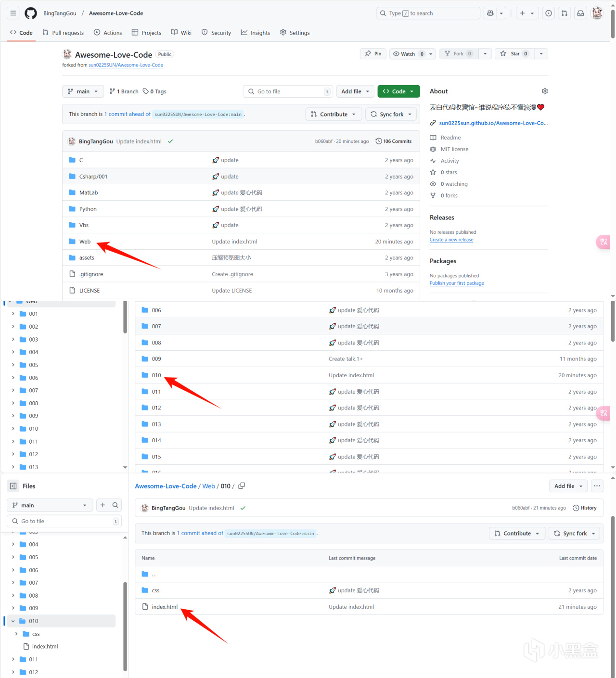Open Contribute dropdown on repo page

click(x=334, y=114)
